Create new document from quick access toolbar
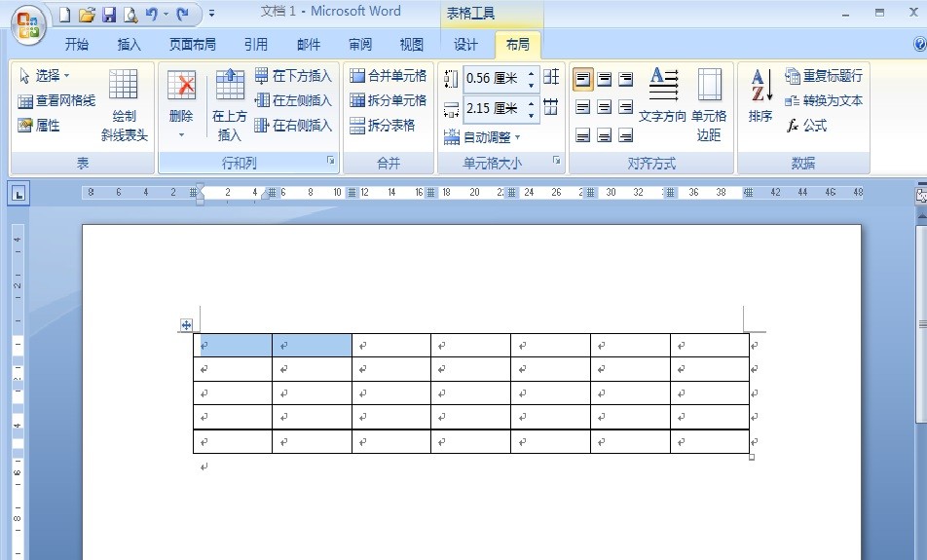The width and height of the screenshot is (927, 560). [x=65, y=15]
